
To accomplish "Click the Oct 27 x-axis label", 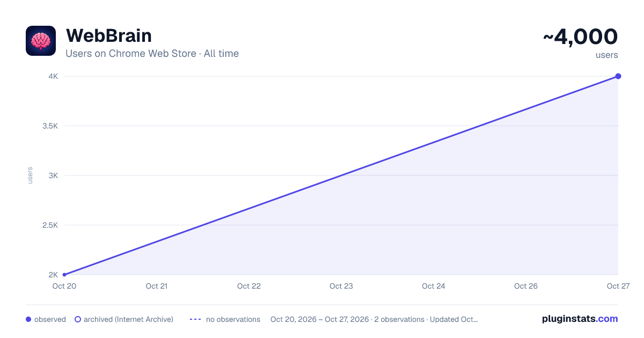I will pyautogui.click(x=618, y=286).
